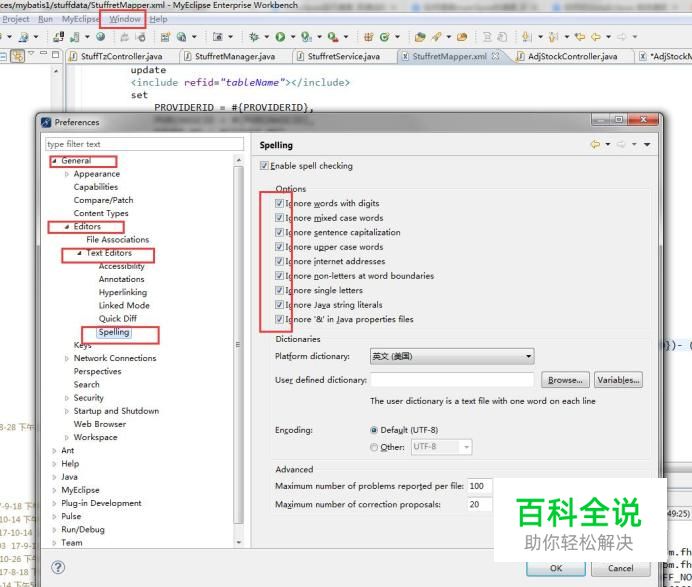Toggle Ignore mixed case words

coord(279,218)
